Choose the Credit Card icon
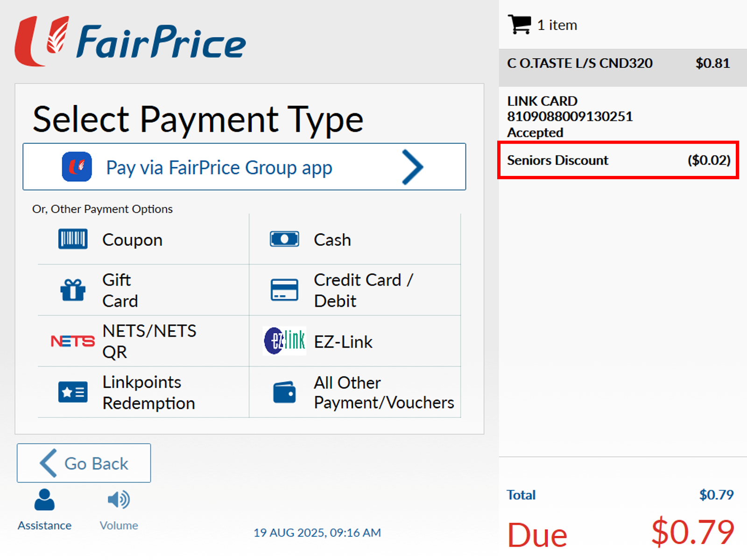The width and height of the screenshot is (747, 560). 284,290
